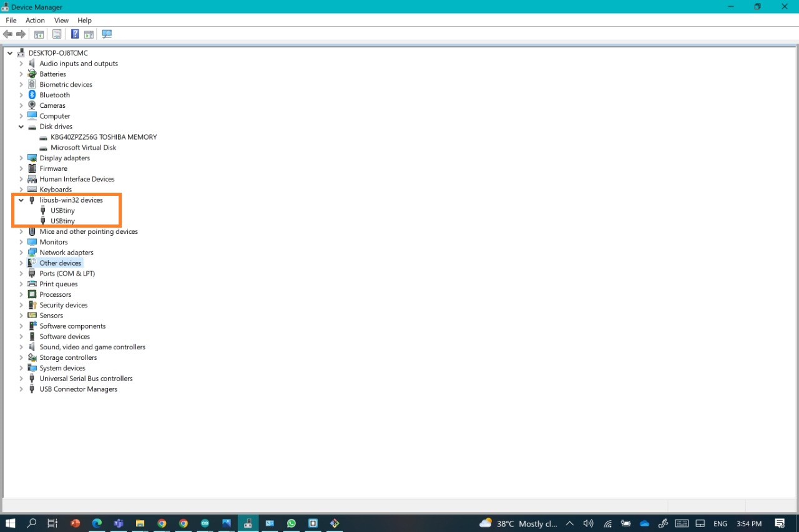Click the Software components icon
The width and height of the screenshot is (799, 532).
(x=32, y=326)
